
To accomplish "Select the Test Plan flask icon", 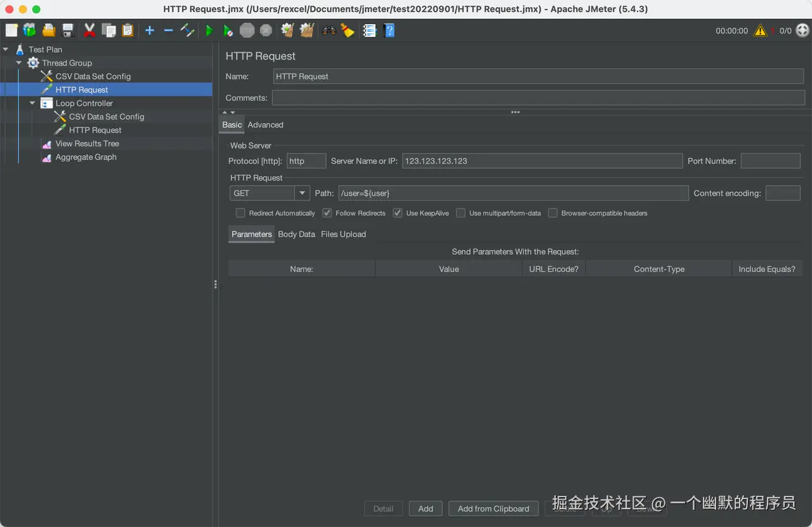I will [20, 49].
